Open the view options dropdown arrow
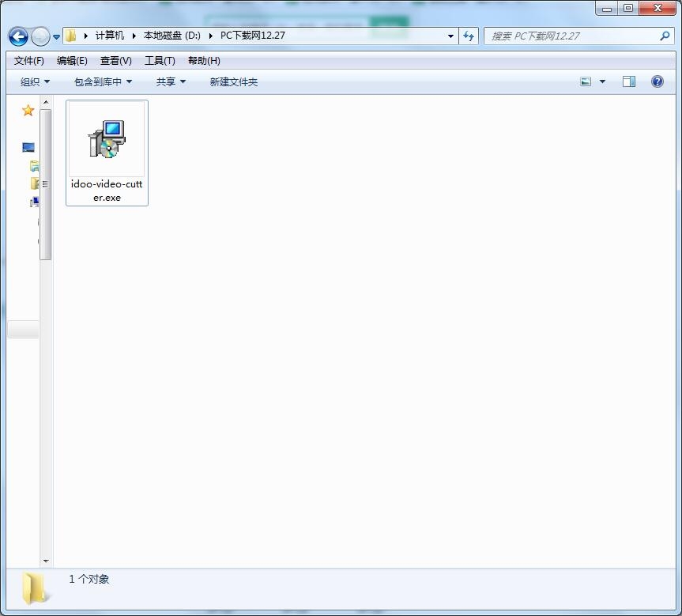The height and width of the screenshot is (616, 682). point(602,81)
